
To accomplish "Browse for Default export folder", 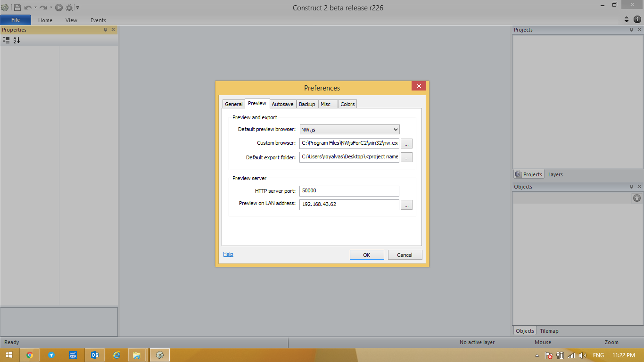I will [407, 157].
